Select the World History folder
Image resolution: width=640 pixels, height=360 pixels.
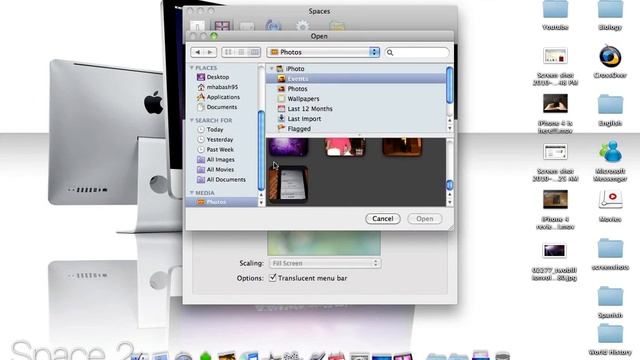tap(610, 339)
